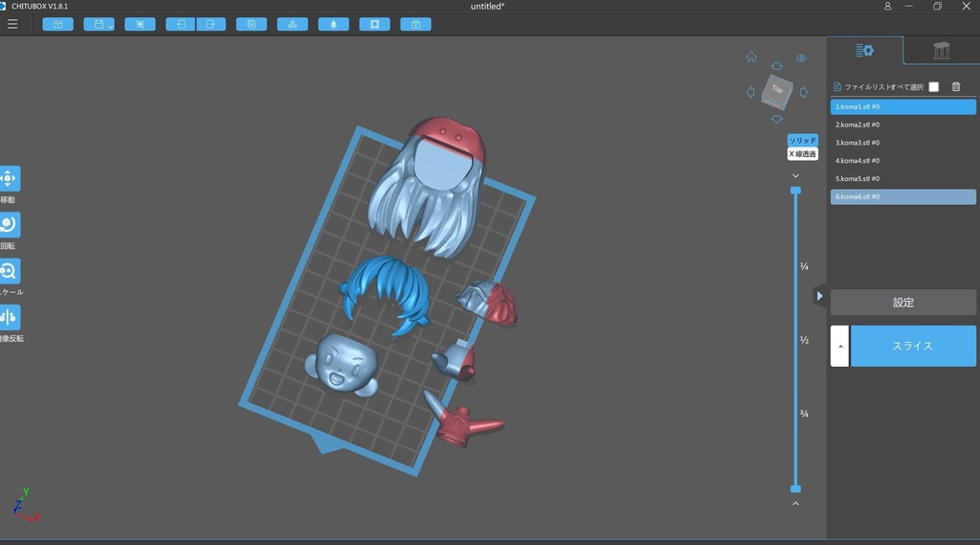This screenshot has width=980, height=545.
Task: Check the select all files checkbox
Action: (x=934, y=87)
